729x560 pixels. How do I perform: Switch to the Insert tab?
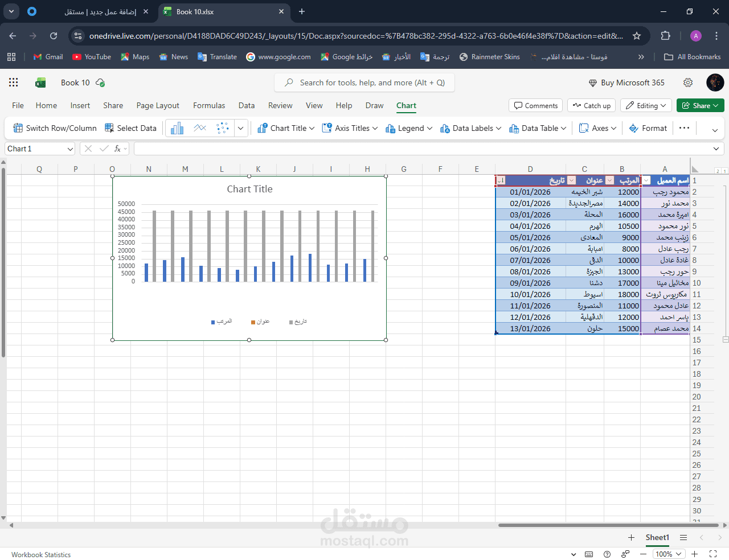point(80,105)
